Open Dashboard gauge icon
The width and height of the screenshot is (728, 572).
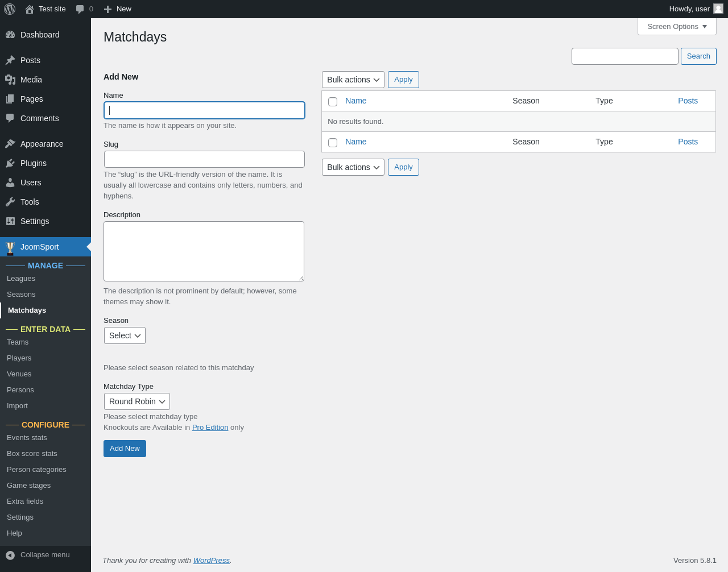click(x=10, y=35)
